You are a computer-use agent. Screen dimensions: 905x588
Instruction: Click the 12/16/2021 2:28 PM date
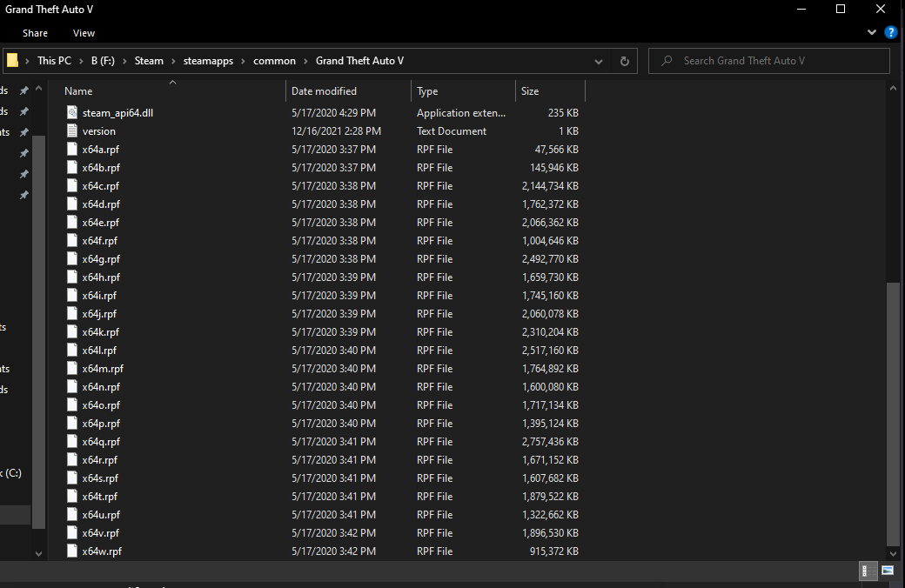click(336, 131)
